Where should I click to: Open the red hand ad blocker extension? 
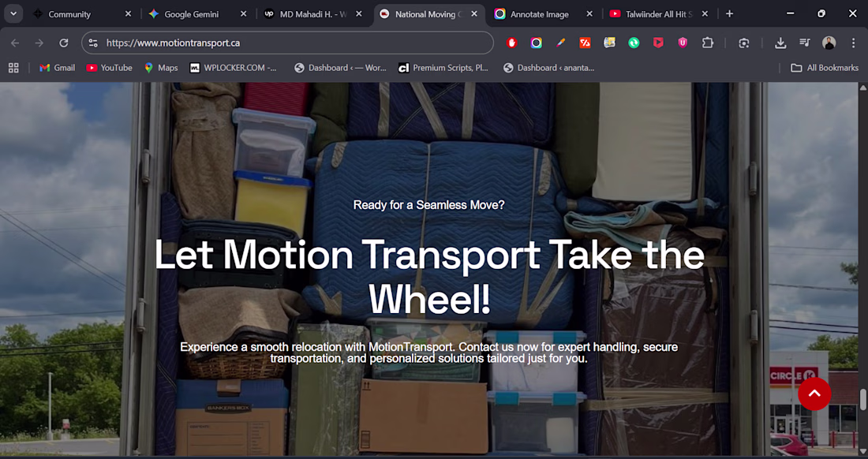[512, 43]
